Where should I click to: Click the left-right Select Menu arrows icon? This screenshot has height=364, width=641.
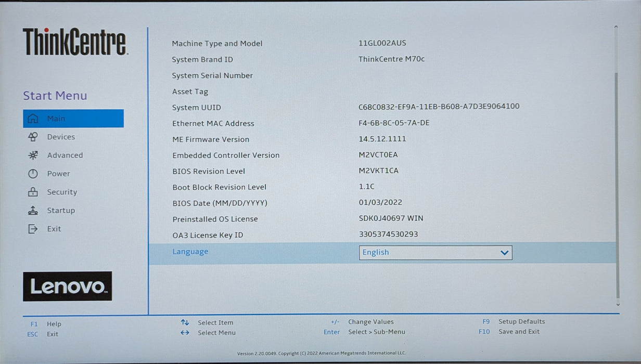click(x=185, y=332)
